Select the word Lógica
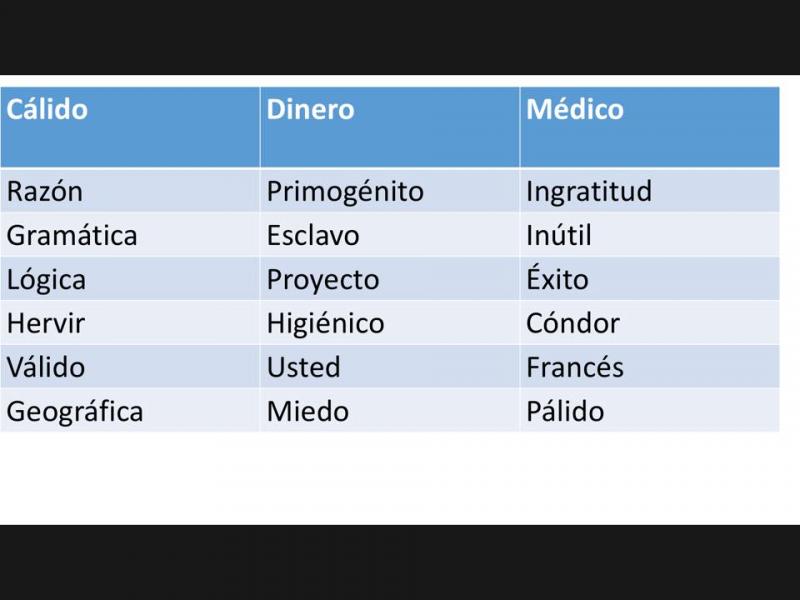800x600 pixels. (46, 280)
